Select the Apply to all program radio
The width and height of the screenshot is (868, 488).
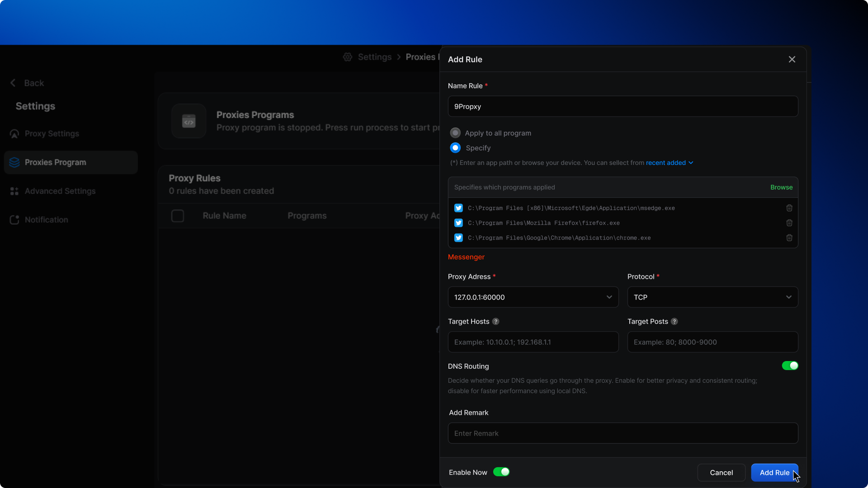[455, 133]
